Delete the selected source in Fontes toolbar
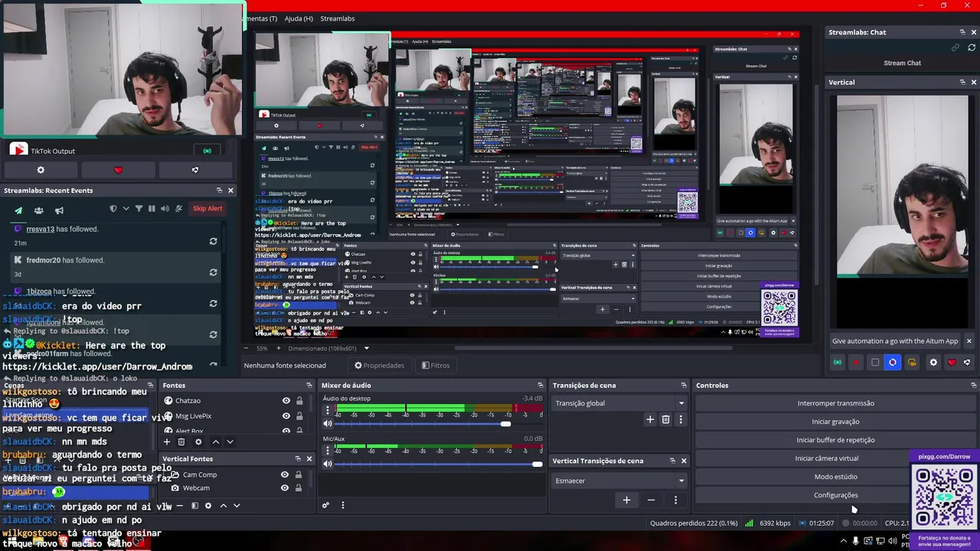This screenshot has height=551, width=980. pyautogui.click(x=181, y=442)
